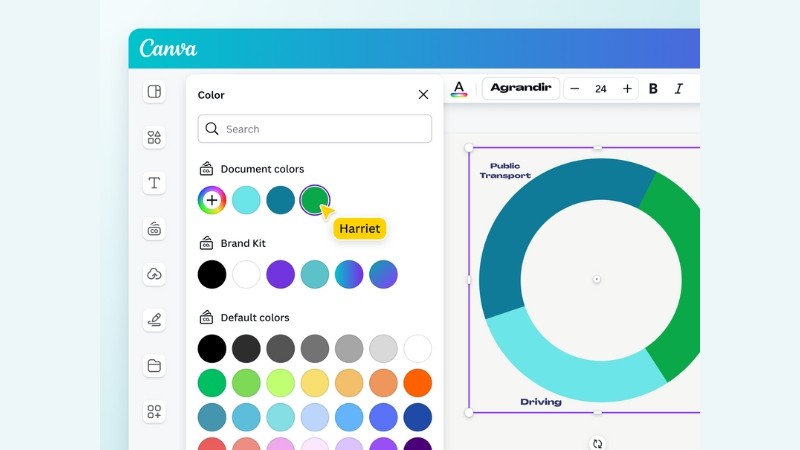
Task: Open the Elements sidebar icon
Action: point(154,138)
